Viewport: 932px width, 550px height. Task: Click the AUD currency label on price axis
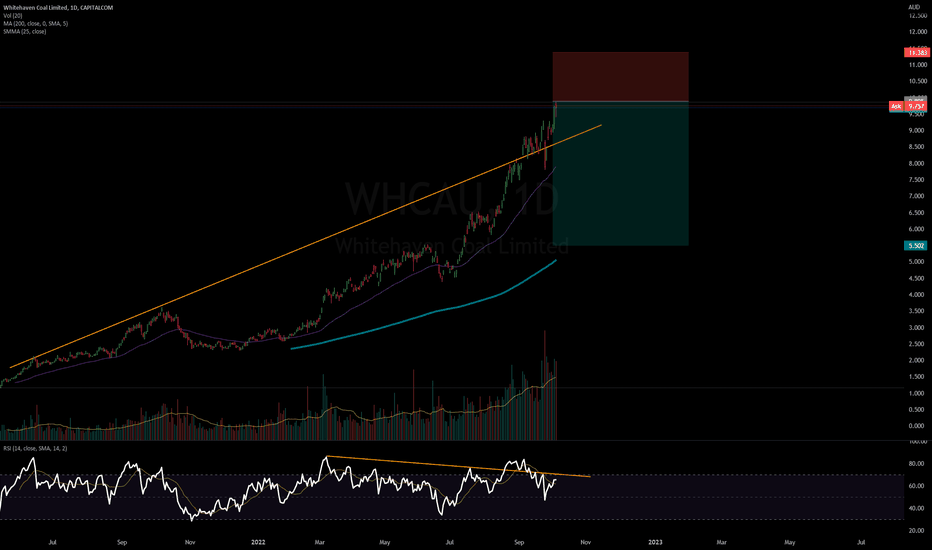coord(914,7)
